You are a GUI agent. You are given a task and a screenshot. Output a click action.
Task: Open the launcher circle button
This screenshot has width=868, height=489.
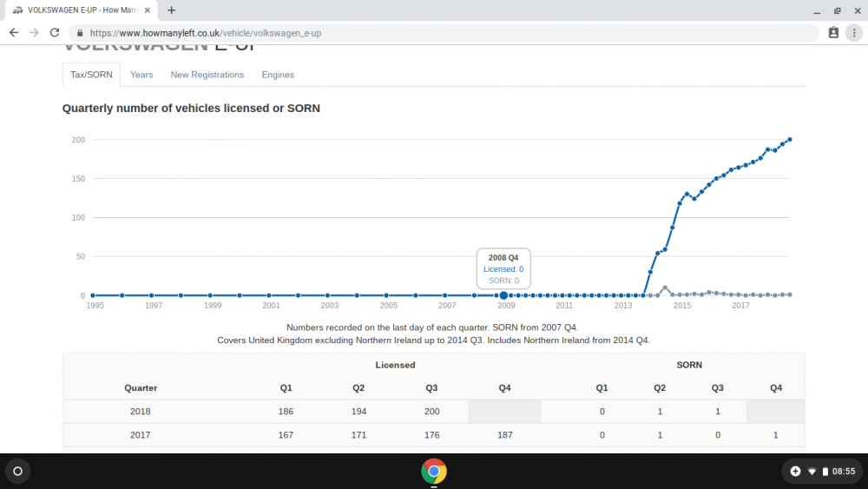pos(17,472)
